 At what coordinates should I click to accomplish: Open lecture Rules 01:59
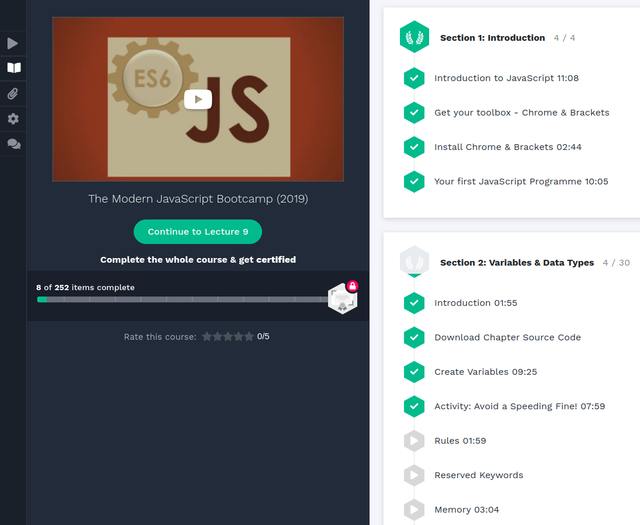[x=460, y=441]
